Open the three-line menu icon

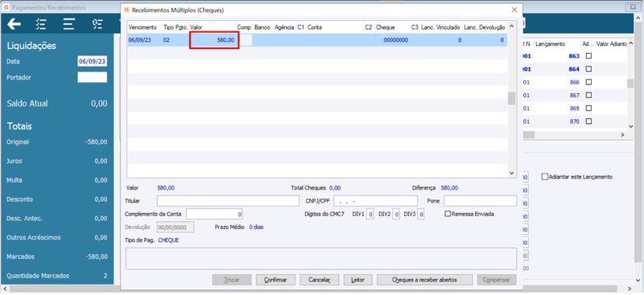[x=68, y=25]
